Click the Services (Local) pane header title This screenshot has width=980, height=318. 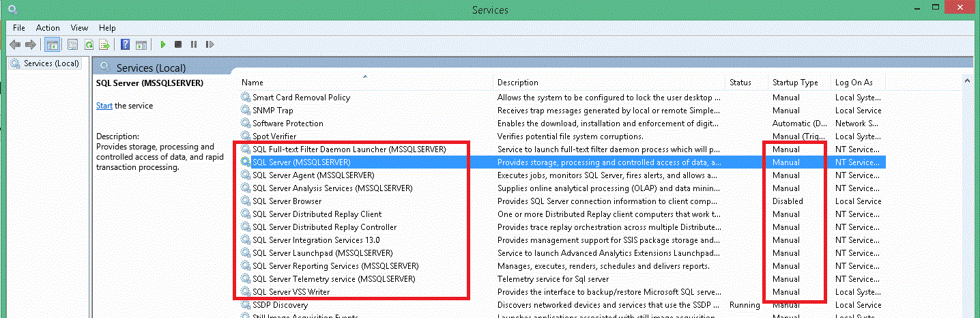pyautogui.click(x=152, y=68)
